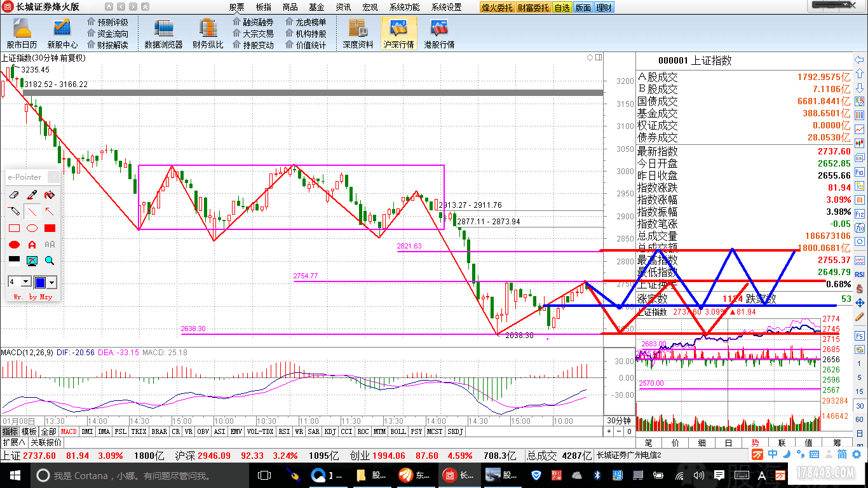The width and height of the screenshot is (868, 488).
Task: Open the 系统功能 menu
Action: (404, 8)
